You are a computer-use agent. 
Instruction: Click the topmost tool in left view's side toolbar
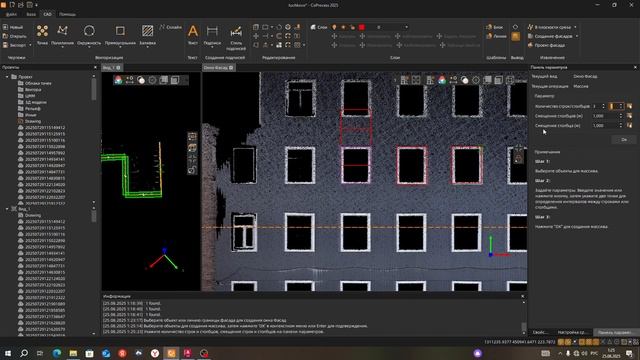tap(192, 137)
